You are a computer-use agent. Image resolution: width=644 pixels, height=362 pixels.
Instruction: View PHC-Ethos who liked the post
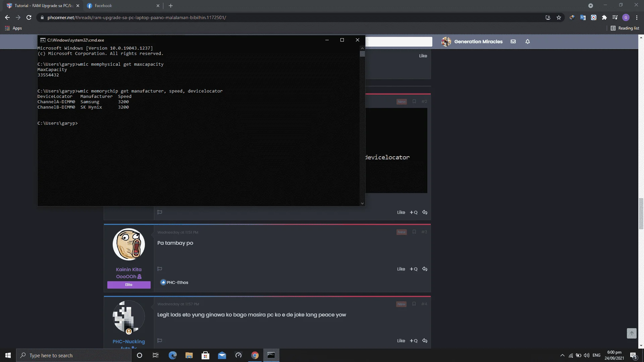177,283
